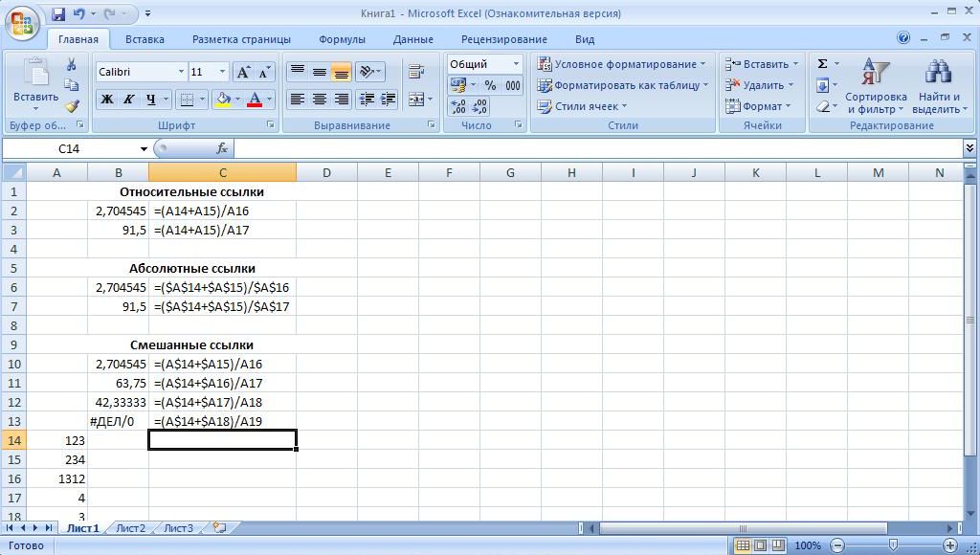
Task: Undo the last action
Action: pos(78,13)
